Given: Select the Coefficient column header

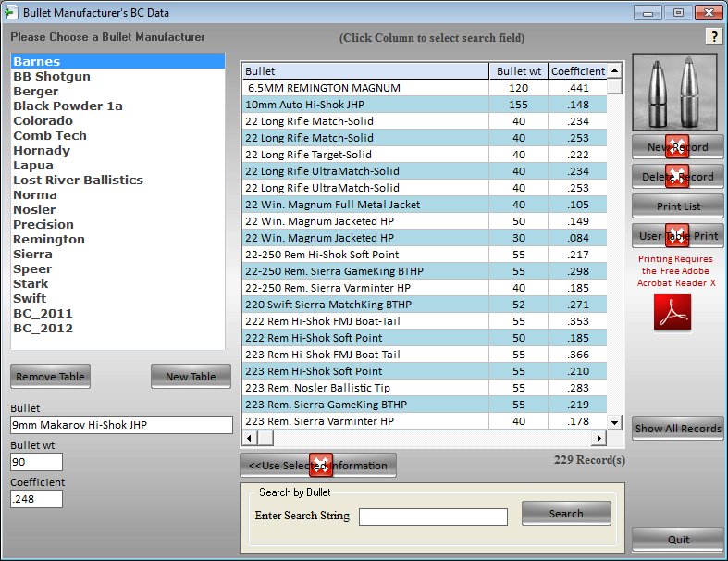Looking at the screenshot, I should click(x=577, y=71).
